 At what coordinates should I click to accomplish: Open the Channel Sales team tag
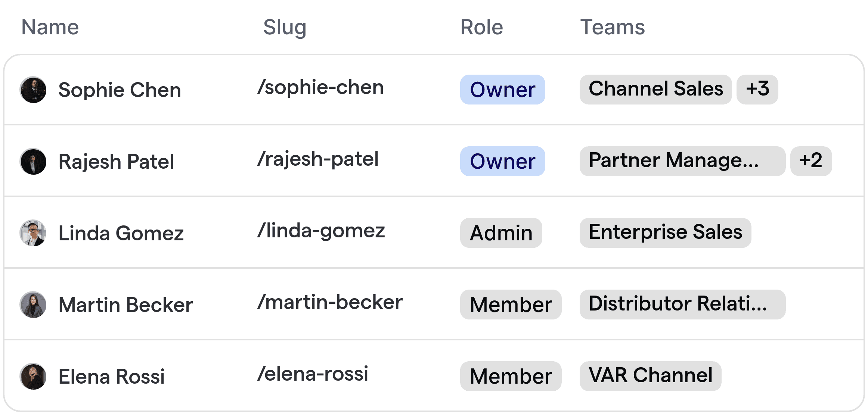click(x=655, y=89)
